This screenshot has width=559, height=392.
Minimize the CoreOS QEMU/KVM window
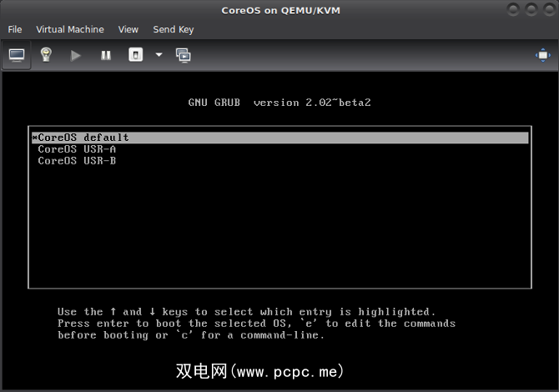pyautogui.click(x=513, y=9)
